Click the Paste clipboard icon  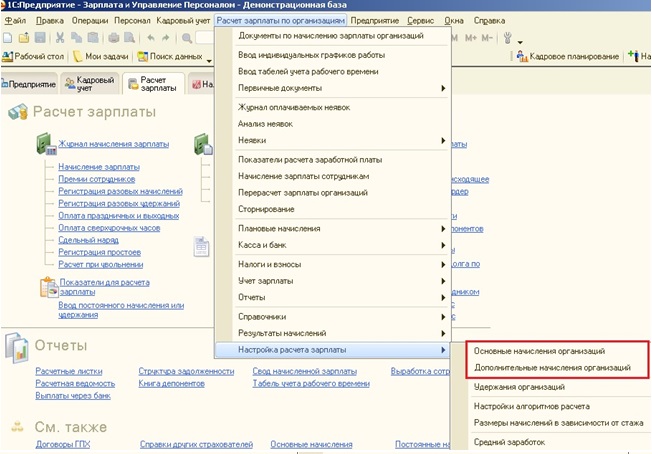(93, 38)
